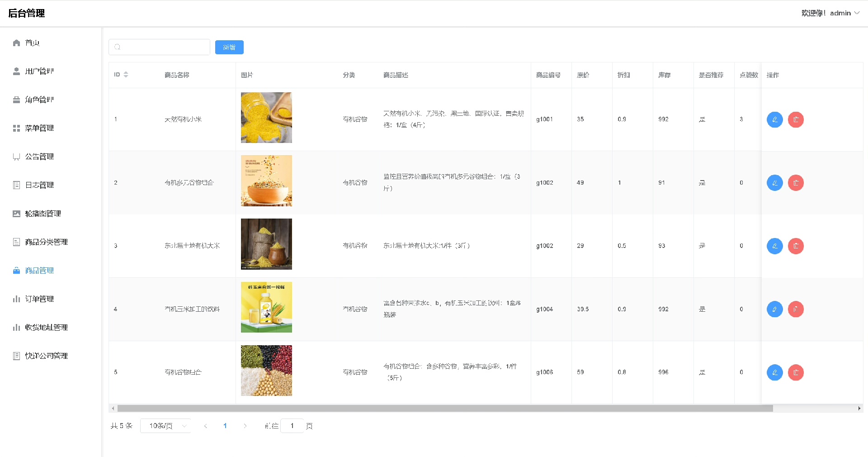
Task: Go to next page using right chevron
Action: [245, 426]
